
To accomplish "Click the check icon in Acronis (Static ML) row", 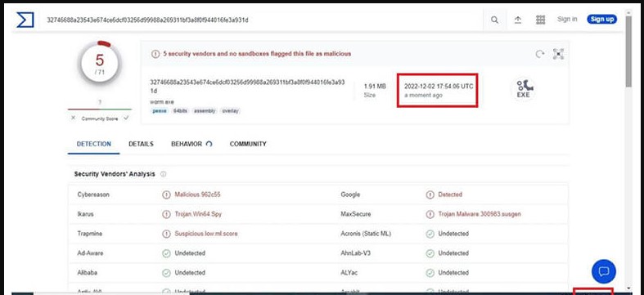I will point(430,234).
